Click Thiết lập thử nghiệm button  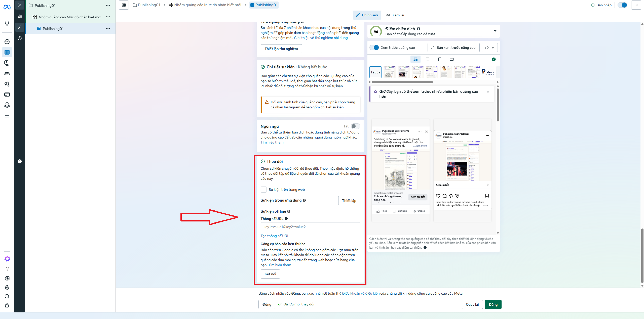click(281, 49)
